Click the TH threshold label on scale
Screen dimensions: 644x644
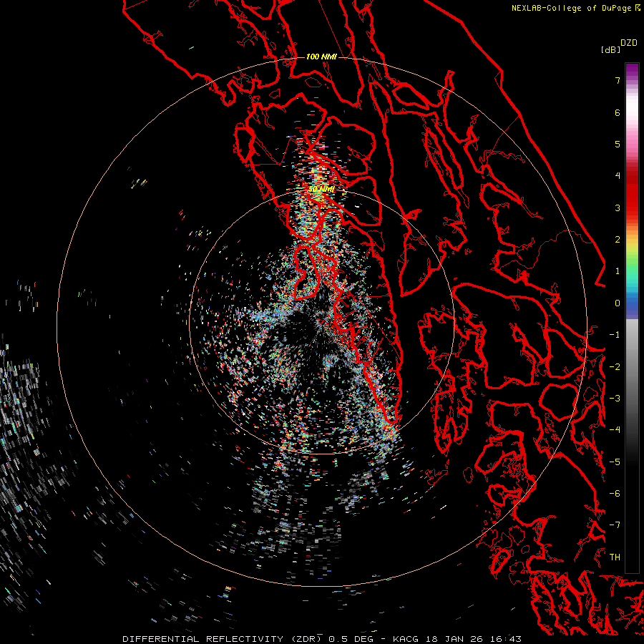[615, 557]
